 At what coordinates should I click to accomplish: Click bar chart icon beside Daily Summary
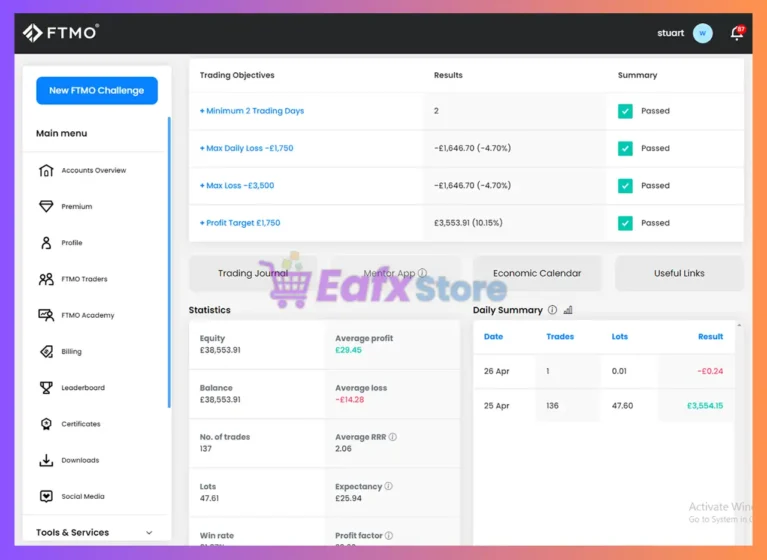coord(568,310)
